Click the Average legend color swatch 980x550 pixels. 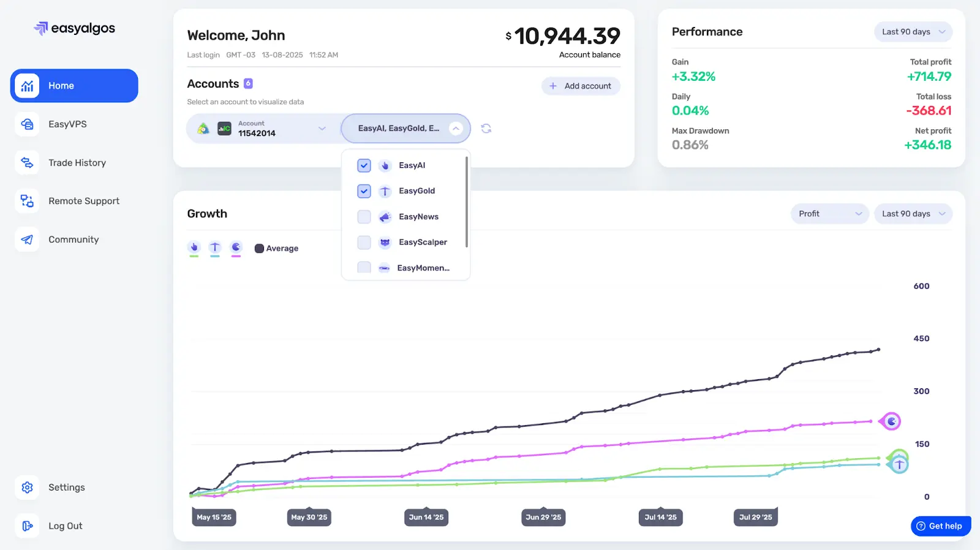pos(259,249)
